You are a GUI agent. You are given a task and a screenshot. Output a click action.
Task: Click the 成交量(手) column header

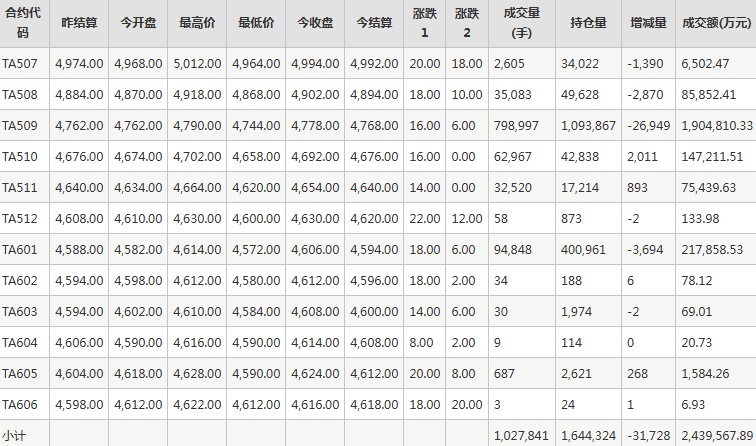point(522,23)
